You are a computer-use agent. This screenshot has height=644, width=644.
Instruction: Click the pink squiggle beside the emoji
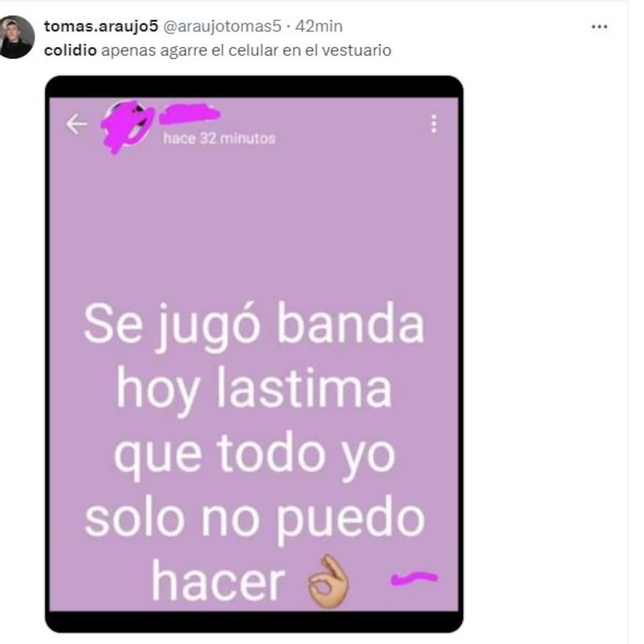[x=414, y=577]
